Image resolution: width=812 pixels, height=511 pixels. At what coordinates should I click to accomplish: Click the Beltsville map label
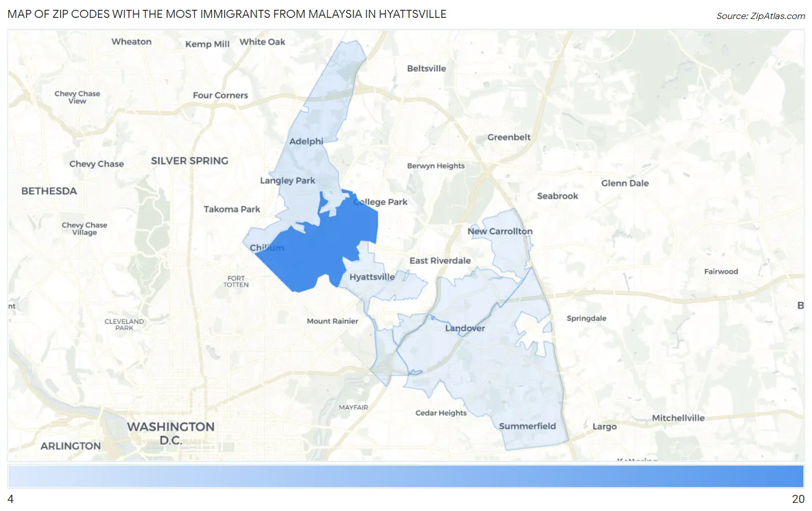(x=426, y=68)
